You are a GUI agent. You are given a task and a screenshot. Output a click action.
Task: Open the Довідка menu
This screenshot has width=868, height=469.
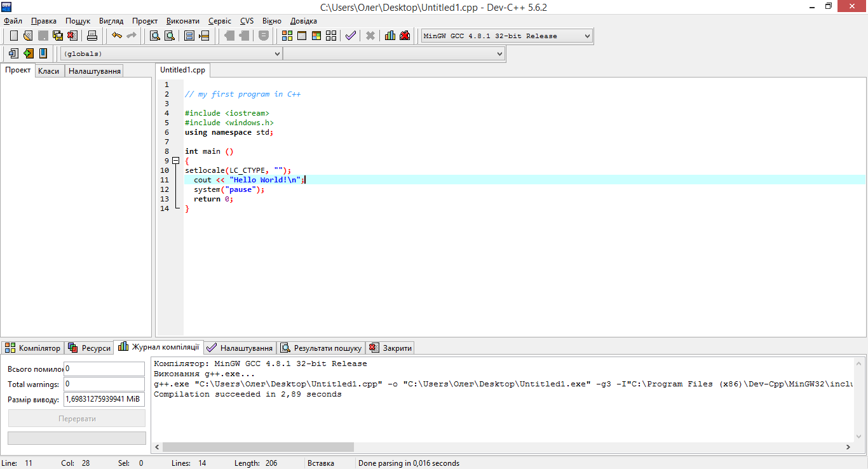tap(303, 21)
